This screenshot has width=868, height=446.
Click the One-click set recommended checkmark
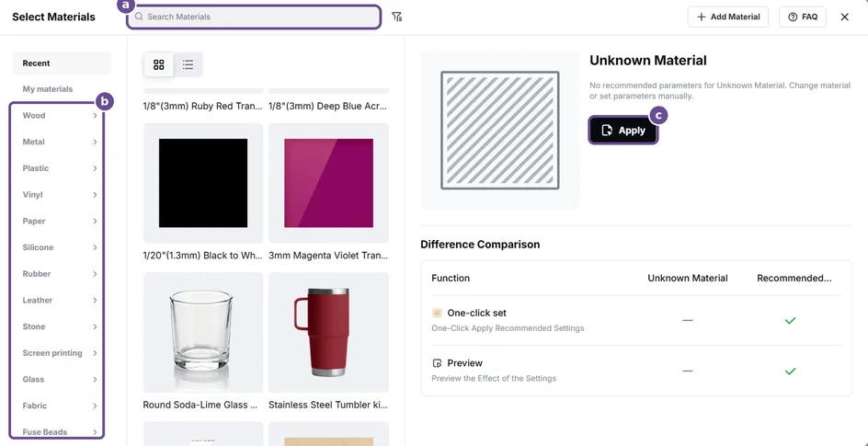tap(791, 320)
